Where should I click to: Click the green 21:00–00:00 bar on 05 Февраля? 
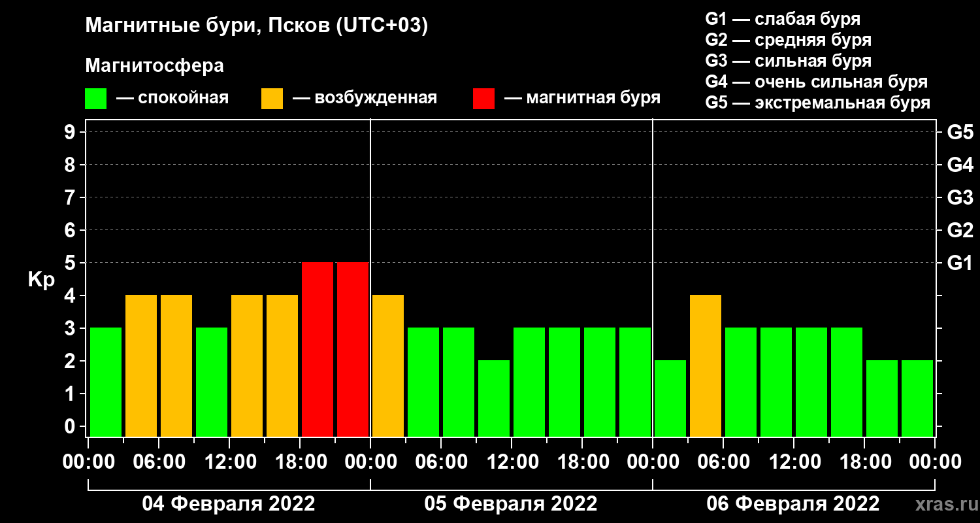click(x=635, y=382)
